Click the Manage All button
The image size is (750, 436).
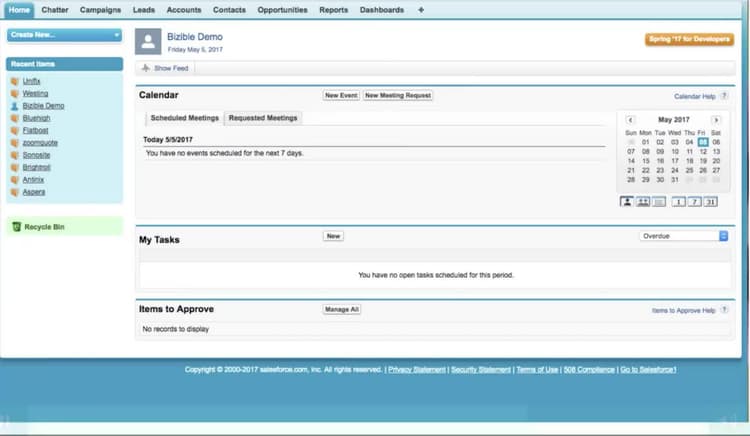point(342,309)
